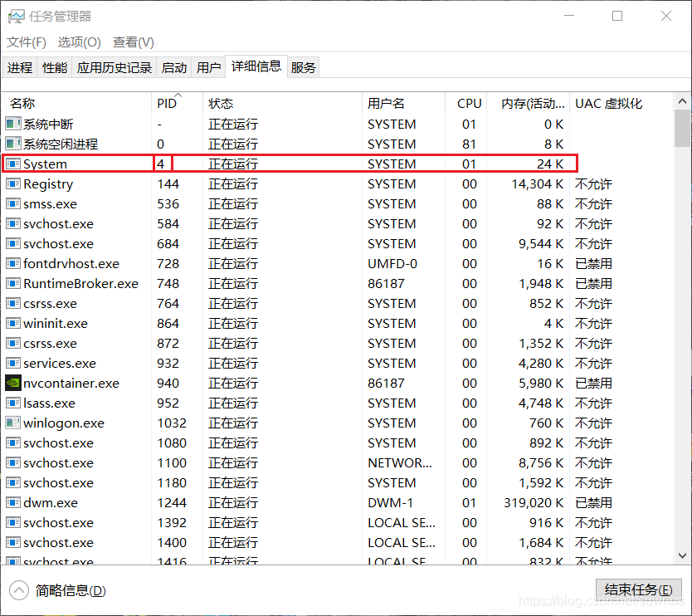Image resolution: width=692 pixels, height=616 pixels.
Task: Open the 选项(O) menu
Action: (79, 42)
